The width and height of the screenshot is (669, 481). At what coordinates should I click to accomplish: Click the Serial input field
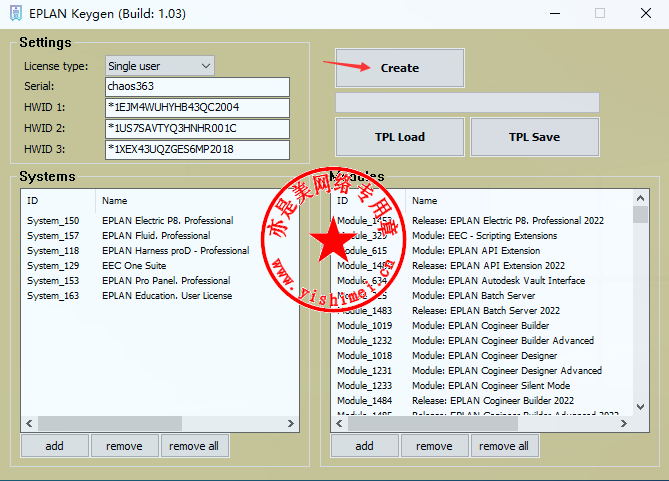[197, 87]
